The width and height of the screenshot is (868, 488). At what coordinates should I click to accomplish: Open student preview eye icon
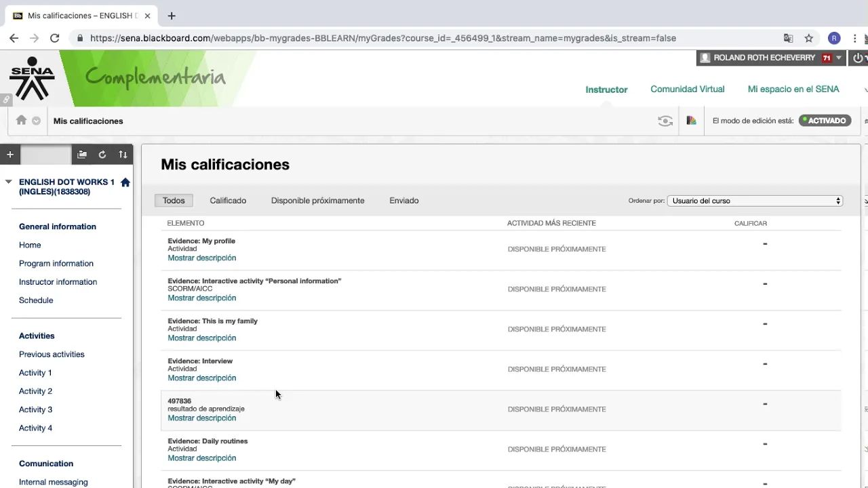click(665, 121)
